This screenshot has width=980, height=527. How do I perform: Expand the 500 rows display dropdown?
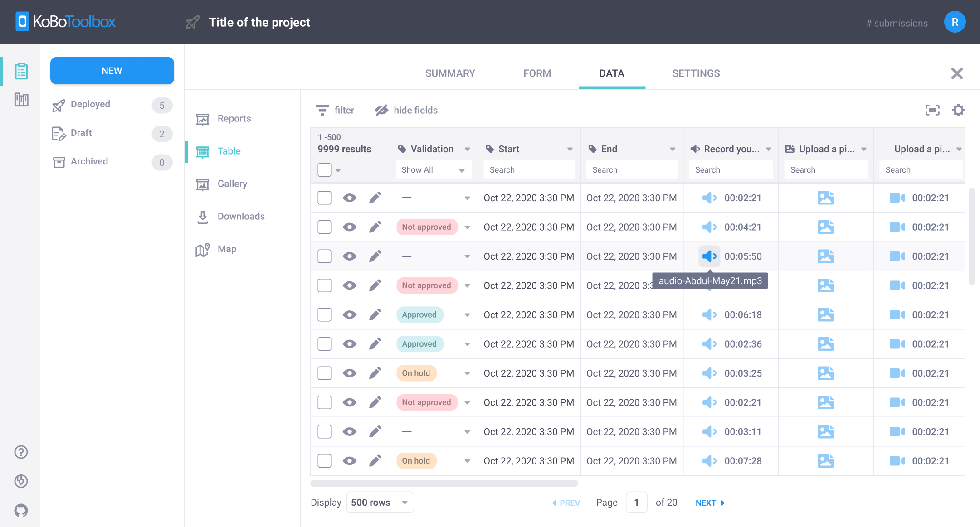coord(379,502)
